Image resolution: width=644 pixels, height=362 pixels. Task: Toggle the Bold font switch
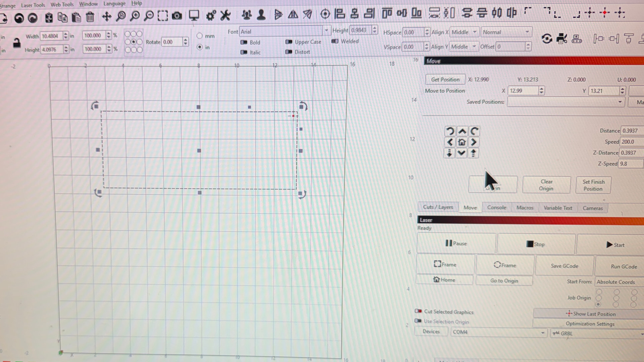point(244,42)
